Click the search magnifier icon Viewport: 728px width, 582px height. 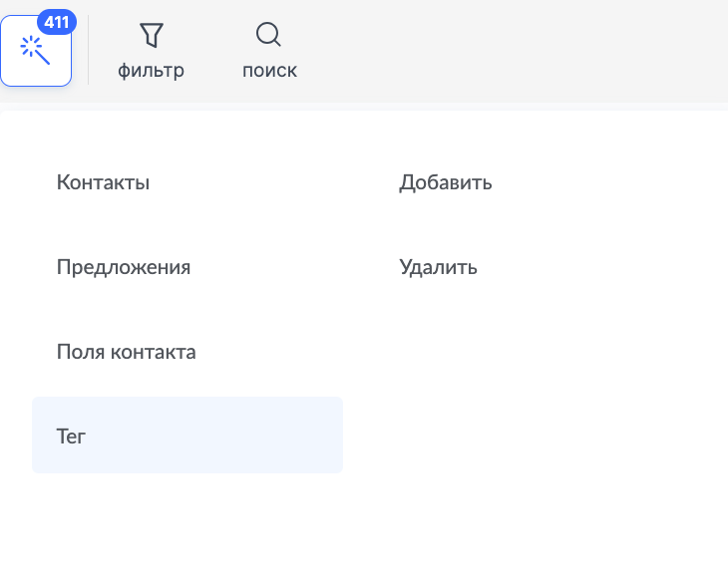[x=269, y=34]
